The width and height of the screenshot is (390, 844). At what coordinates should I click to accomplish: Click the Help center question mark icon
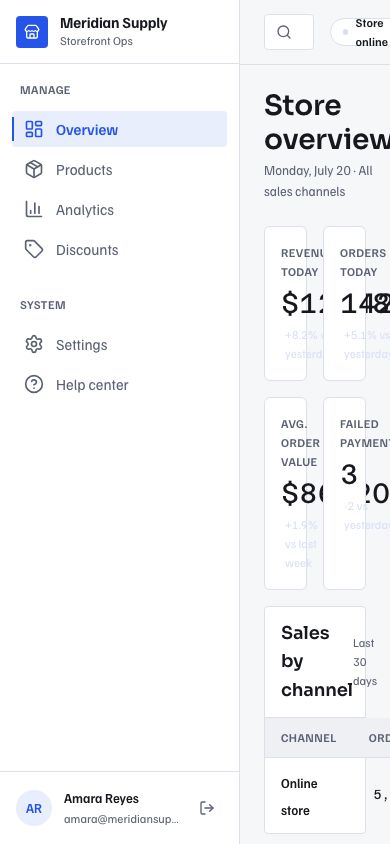(x=34, y=384)
